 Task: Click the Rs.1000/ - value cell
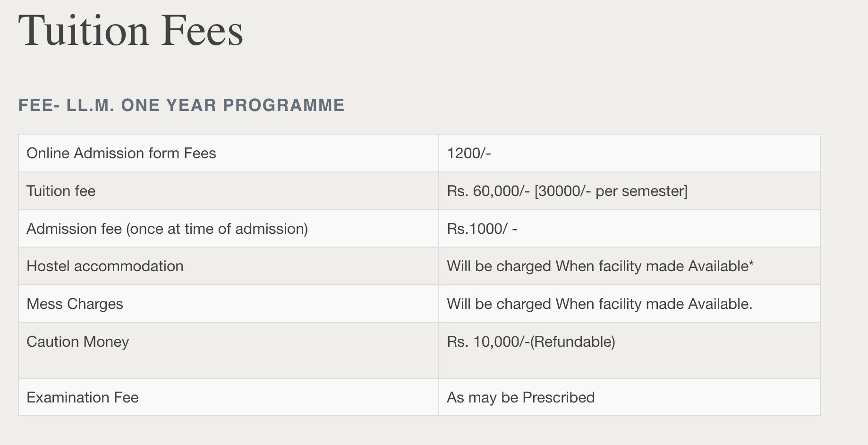pyautogui.click(x=482, y=229)
